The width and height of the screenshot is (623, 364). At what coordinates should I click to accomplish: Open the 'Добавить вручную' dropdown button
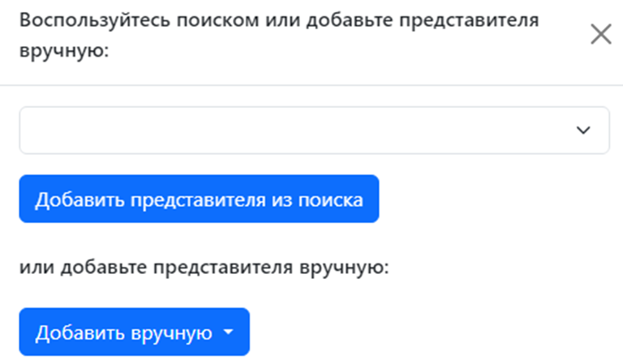tap(134, 332)
